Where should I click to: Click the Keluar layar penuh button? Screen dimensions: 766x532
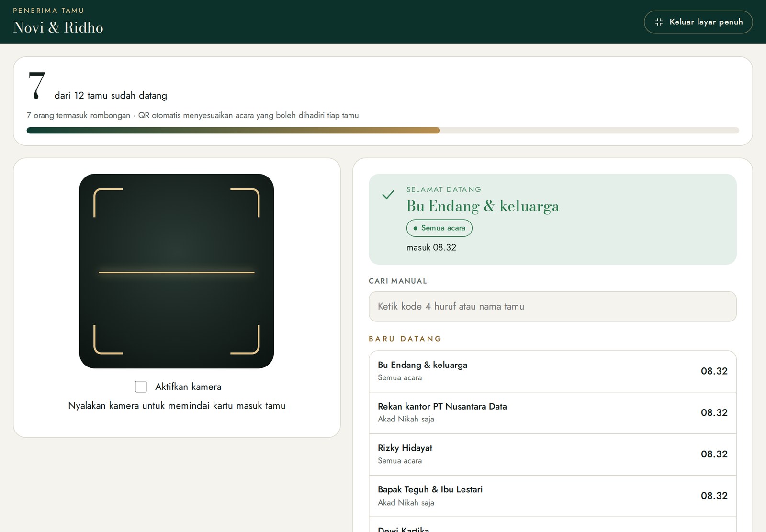[698, 22]
